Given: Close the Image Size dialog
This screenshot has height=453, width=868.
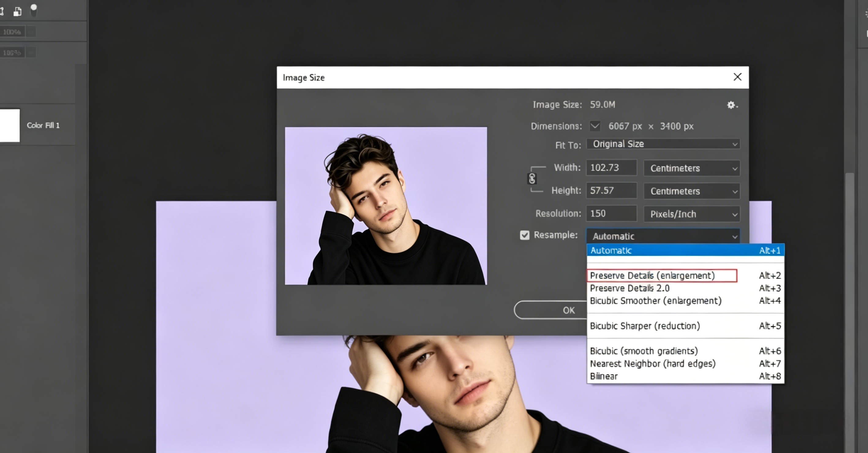Looking at the screenshot, I should coord(737,77).
